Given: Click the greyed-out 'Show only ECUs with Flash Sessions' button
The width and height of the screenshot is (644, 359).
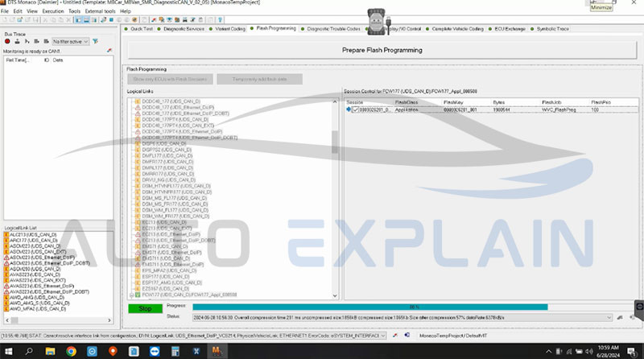Looking at the screenshot, I should pyautogui.click(x=170, y=79).
